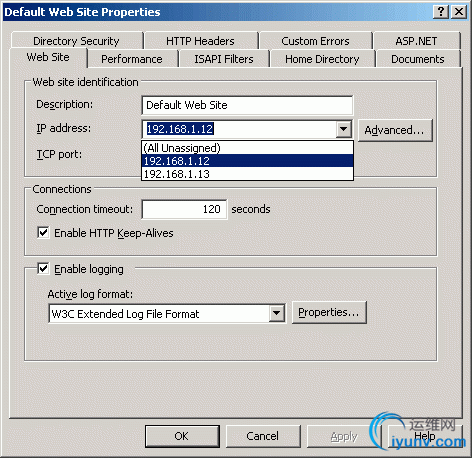Uncheck the Enable logging checkbox
The width and height of the screenshot is (472, 458).
point(43,268)
